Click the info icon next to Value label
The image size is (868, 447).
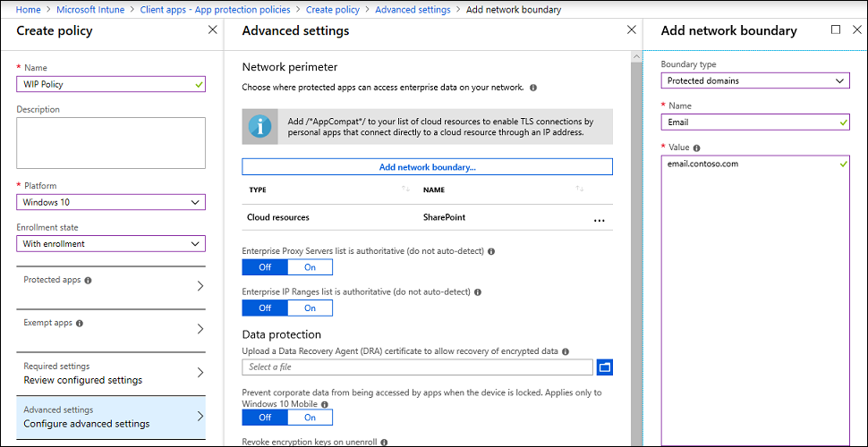tap(696, 148)
